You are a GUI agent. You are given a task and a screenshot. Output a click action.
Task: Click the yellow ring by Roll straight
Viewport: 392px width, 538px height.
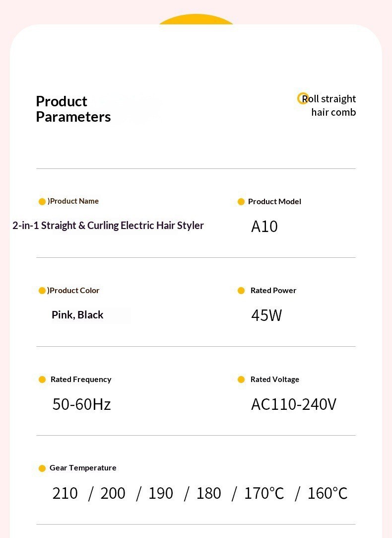pos(303,98)
